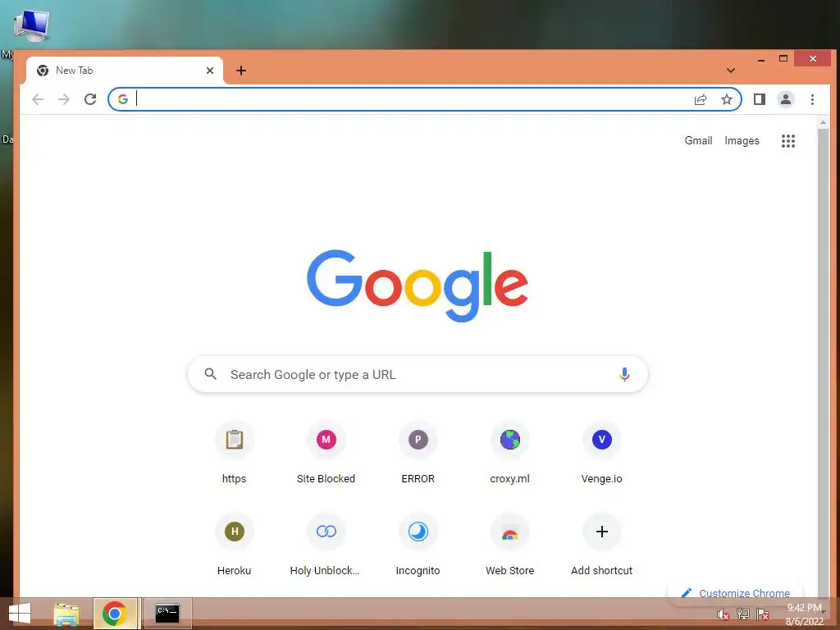Click the scrollbar up arrow
840x630 pixels.
click(x=823, y=123)
